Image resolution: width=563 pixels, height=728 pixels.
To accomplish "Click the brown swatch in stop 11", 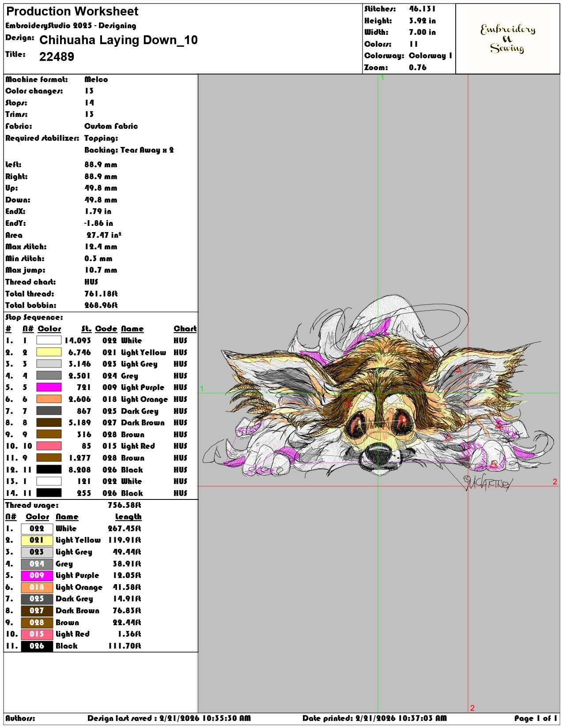I will (x=49, y=458).
